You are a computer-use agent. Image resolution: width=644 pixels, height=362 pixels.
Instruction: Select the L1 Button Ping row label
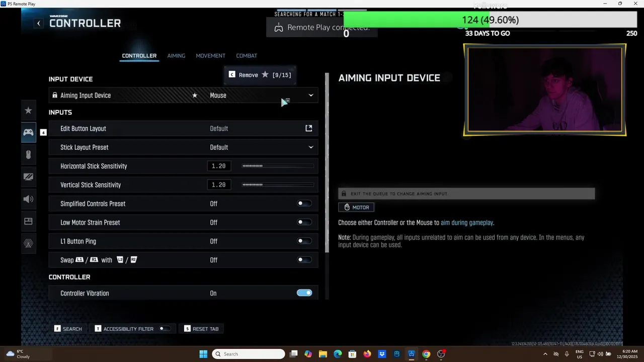78,241
